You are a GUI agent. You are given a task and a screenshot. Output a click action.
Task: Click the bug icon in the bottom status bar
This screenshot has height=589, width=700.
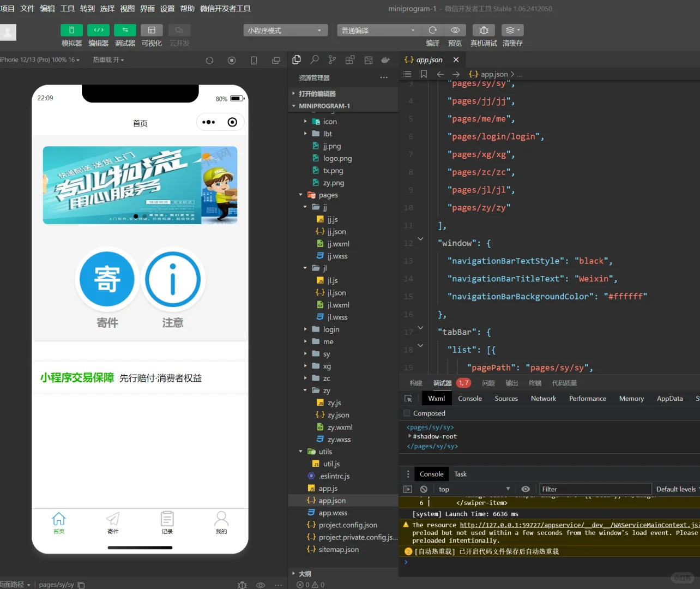tap(243, 585)
